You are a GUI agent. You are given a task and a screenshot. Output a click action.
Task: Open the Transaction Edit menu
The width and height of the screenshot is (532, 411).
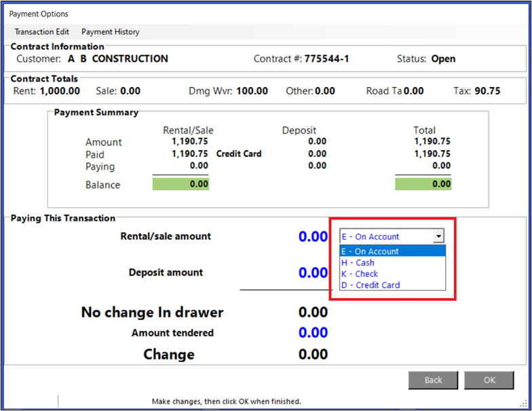coord(42,32)
